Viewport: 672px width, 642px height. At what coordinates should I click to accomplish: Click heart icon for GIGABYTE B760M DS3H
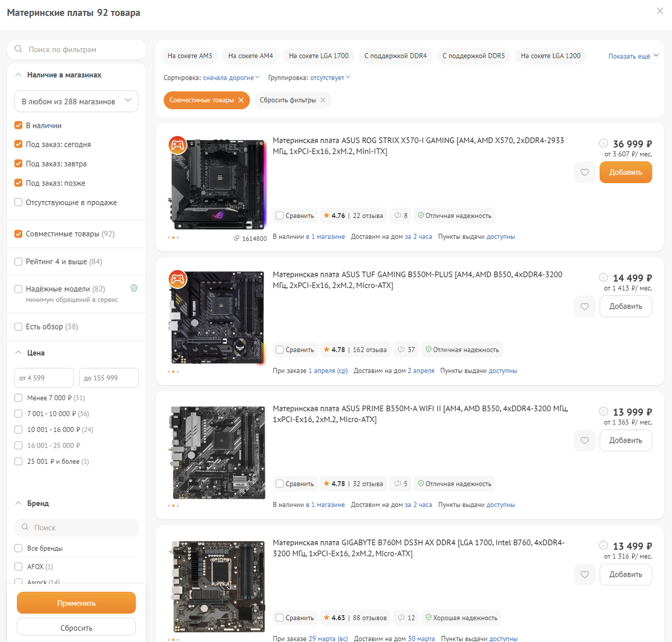pos(585,574)
